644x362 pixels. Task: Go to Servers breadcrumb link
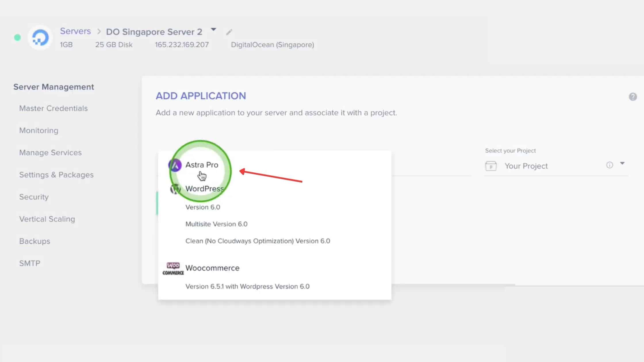[x=75, y=31]
